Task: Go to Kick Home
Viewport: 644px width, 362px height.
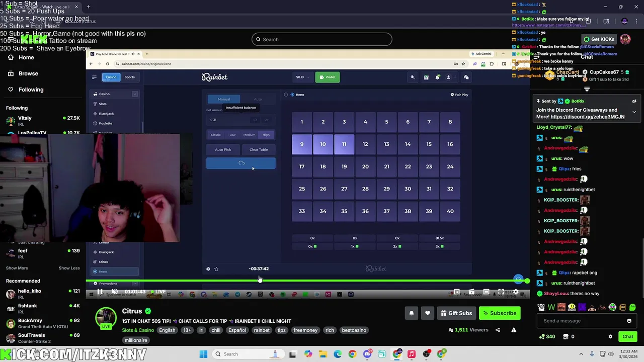Action: tap(26, 57)
